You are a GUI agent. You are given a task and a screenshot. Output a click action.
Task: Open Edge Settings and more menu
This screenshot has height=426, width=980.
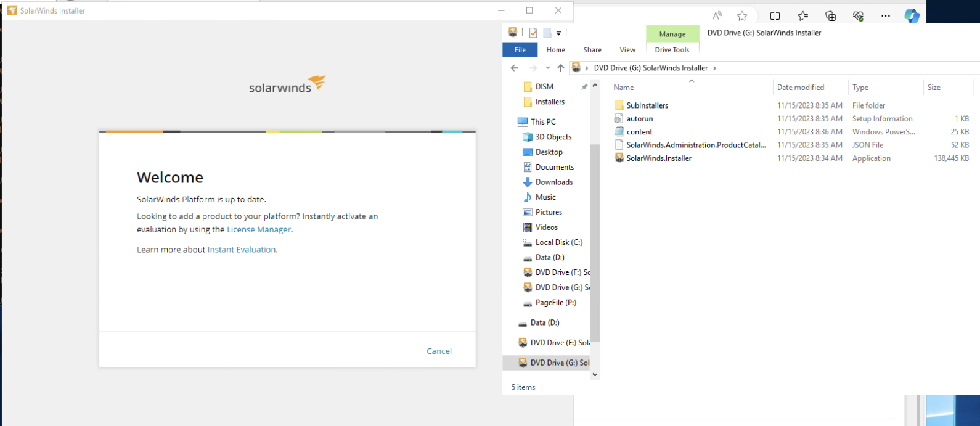(886, 16)
